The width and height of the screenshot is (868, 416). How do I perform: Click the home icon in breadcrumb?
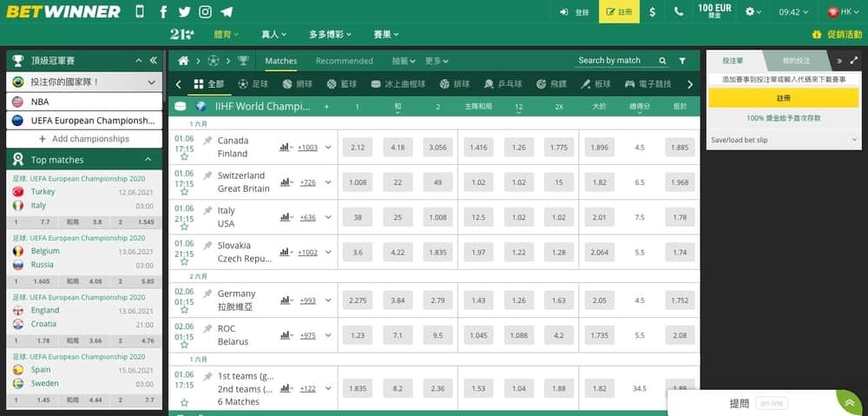[183, 61]
